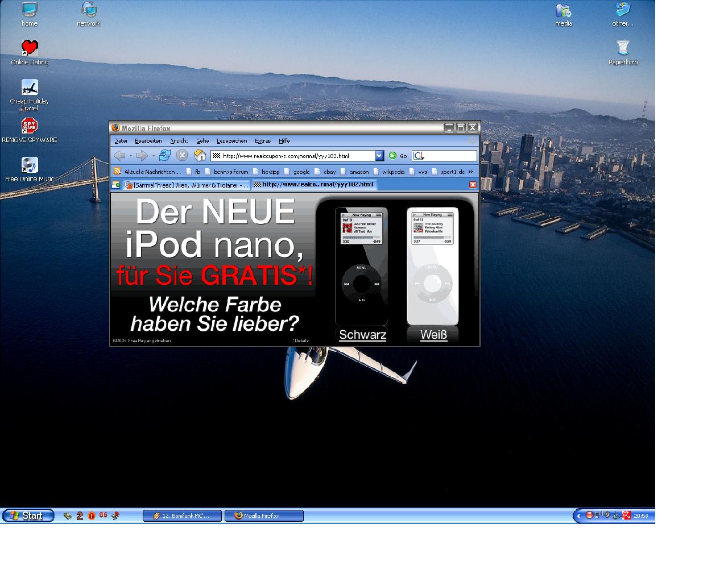The image size is (728, 582).
Task: Click the white iPod nano image
Action: click(x=433, y=266)
